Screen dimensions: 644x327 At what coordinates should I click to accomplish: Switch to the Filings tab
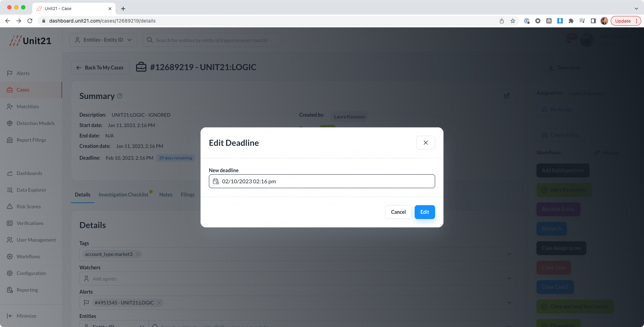[x=188, y=195]
